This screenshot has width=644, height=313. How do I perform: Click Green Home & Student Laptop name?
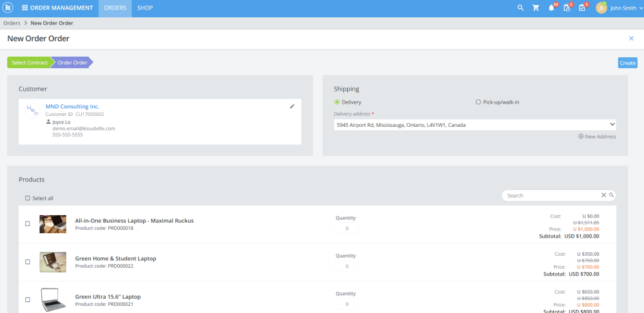[115, 259]
